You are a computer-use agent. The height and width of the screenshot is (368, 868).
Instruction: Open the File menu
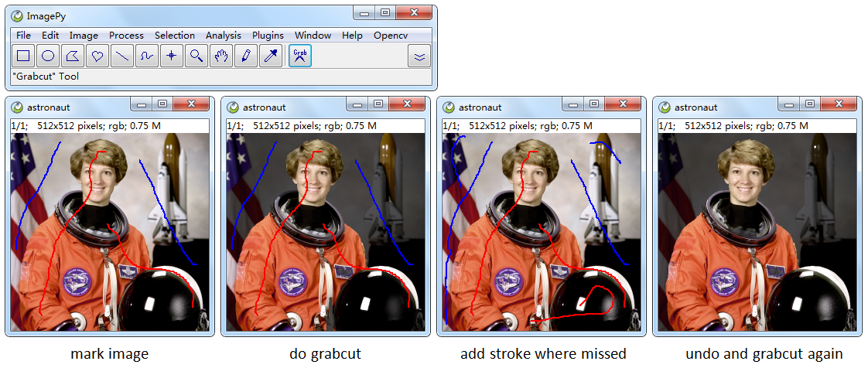coord(23,36)
